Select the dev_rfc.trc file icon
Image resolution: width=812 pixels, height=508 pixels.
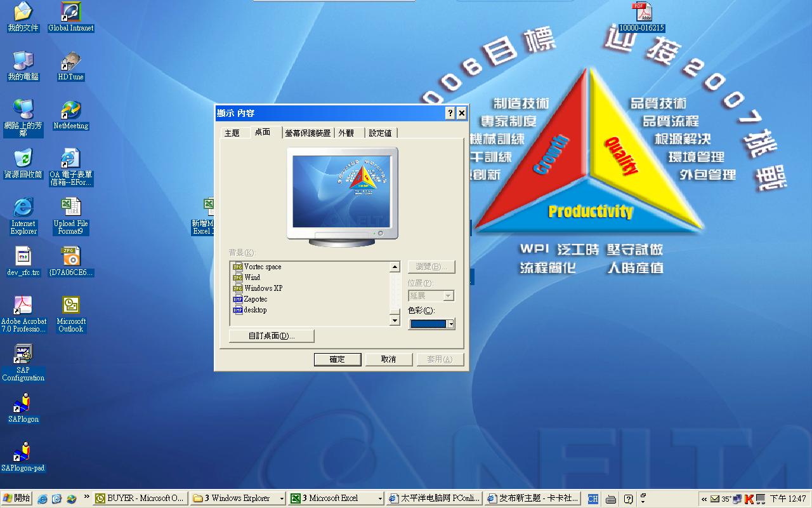[x=23, y=262]
